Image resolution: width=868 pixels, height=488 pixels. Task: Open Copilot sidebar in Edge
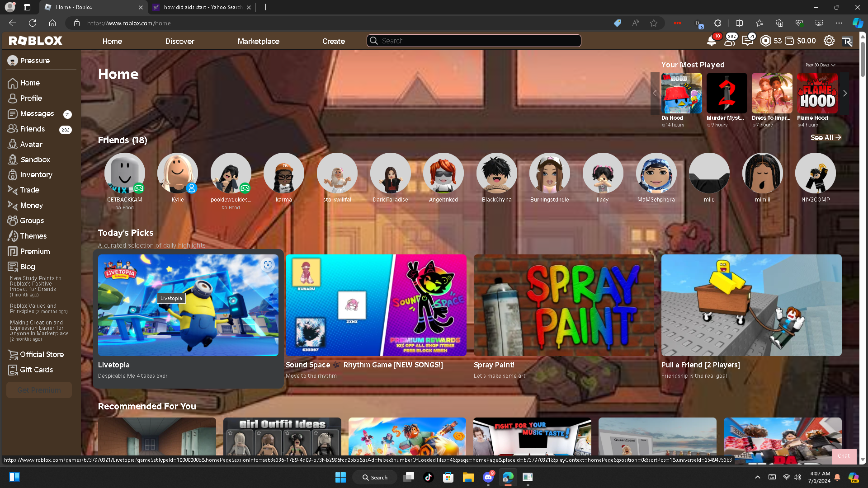click(858, 23)
